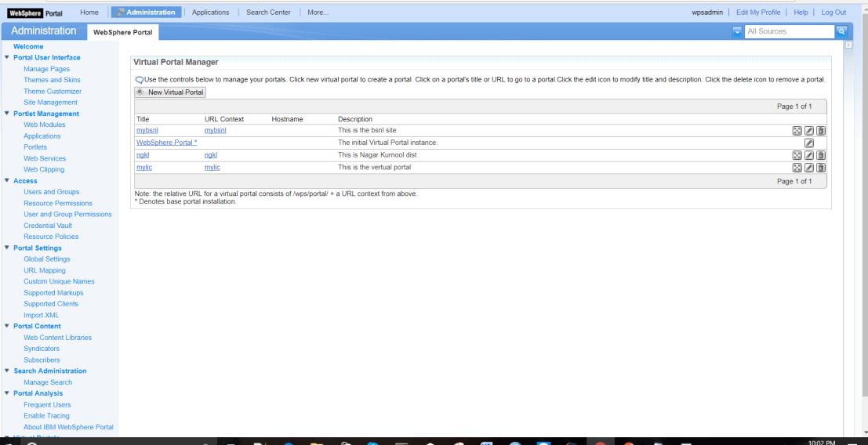Click the search magnifier icon

[x=841, y=31]
